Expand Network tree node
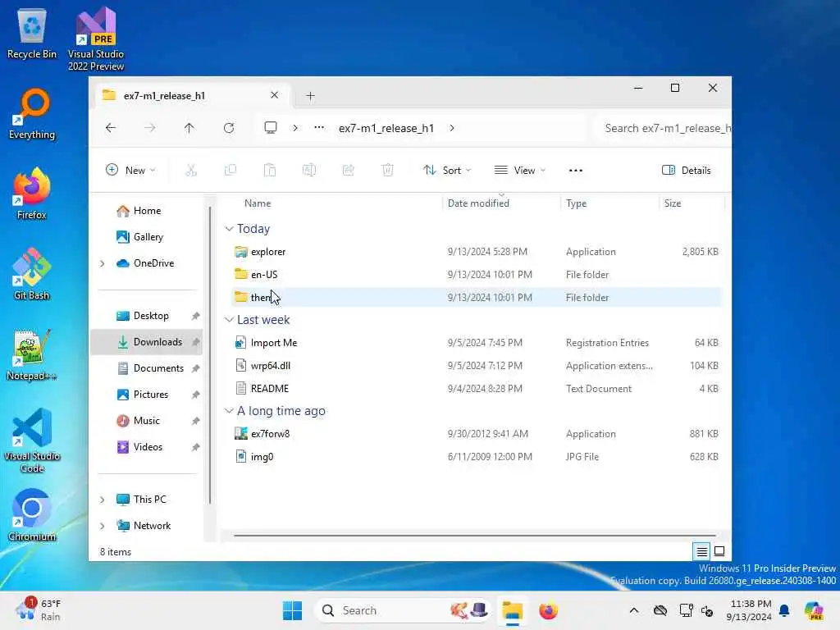The height and width of the screenshot is (630, 840). [x=102, y=526]
